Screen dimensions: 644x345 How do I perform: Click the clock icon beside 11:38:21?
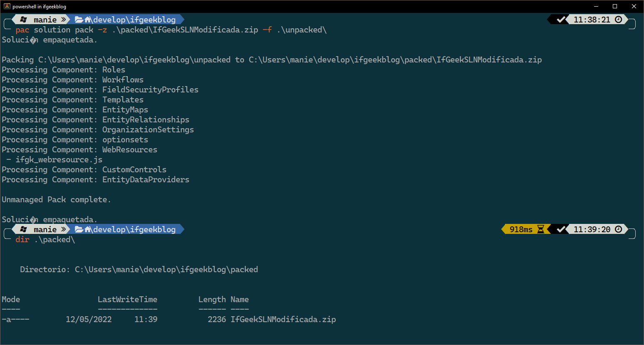point(619,19)
